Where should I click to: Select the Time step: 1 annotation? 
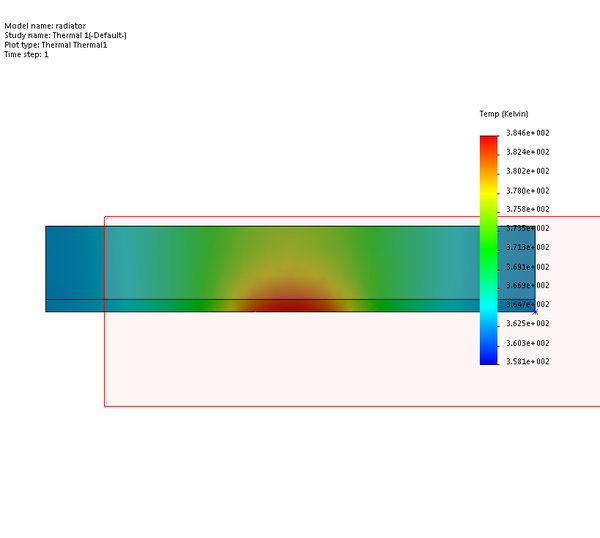[x=26, y=54]
